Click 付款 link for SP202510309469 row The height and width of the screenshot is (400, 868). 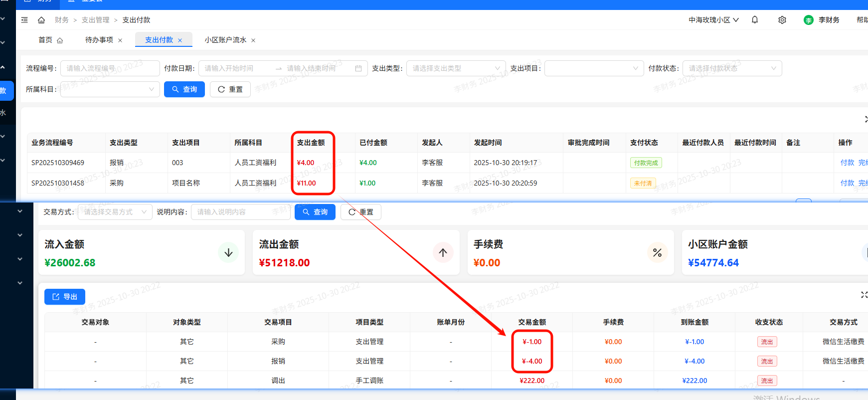pos(847,163)
